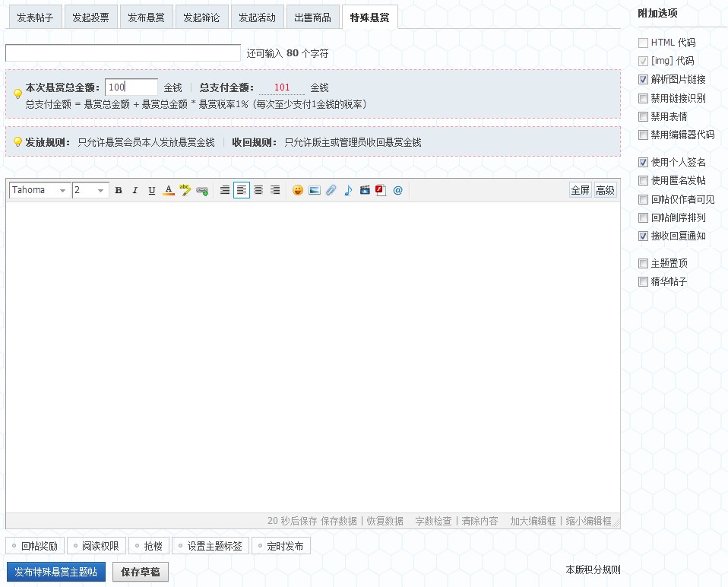728x587 pixels.
Task: Open the 发起活动 tab
Action: coord(257,17)
